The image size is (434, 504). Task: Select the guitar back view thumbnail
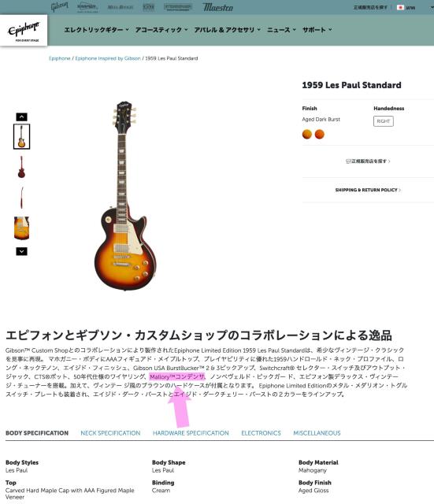pyautogui.click(x=21, y=167)
